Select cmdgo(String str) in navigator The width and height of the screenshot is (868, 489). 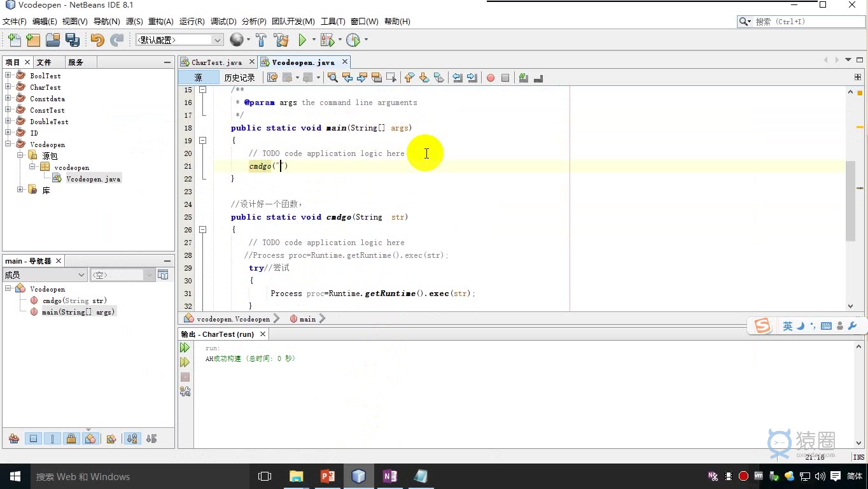74,301
